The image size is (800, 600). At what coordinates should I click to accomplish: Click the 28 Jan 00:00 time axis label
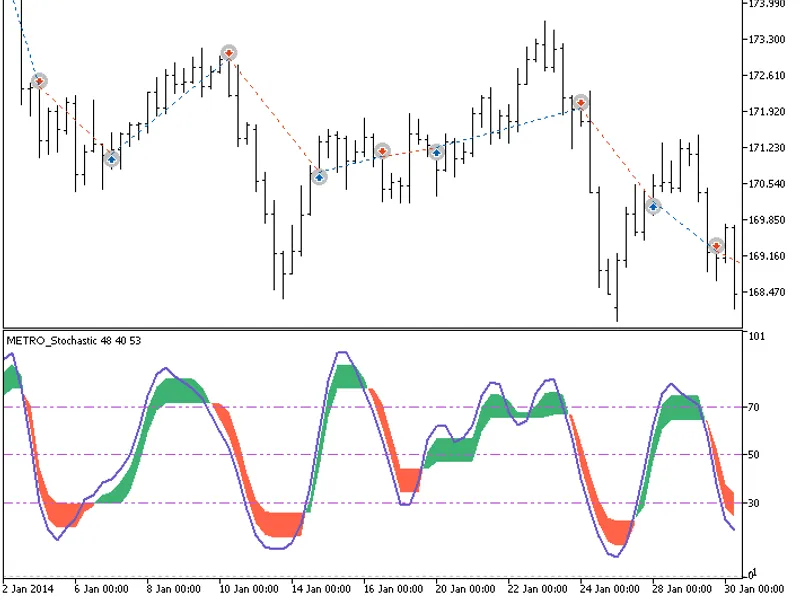coord(682,589)
